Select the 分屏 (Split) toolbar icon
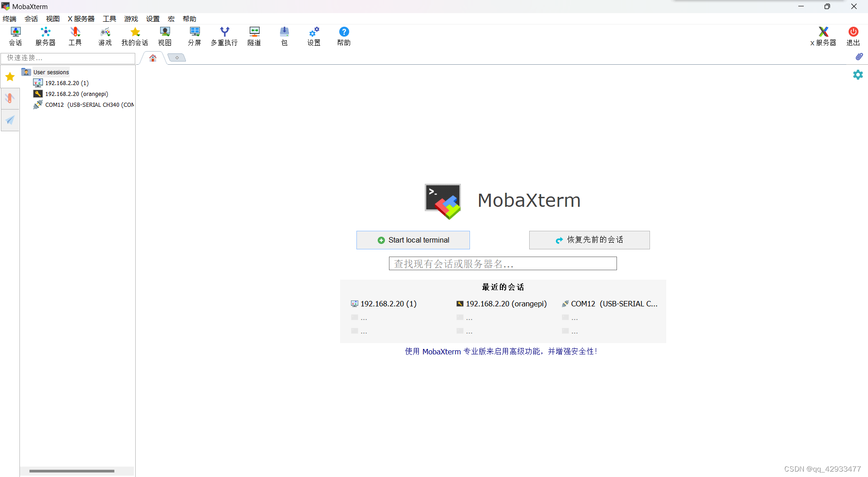Screen dimensions: 868x477 [x=194, y=36]
